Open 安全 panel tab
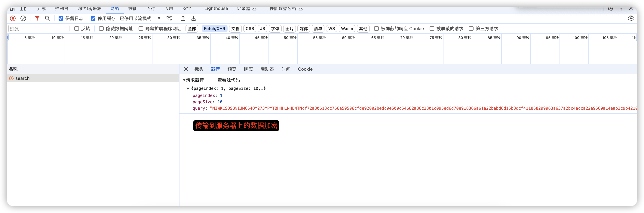The height and width of the screenshot is (213, 644). pyautogui.click(x=187, y=9)
